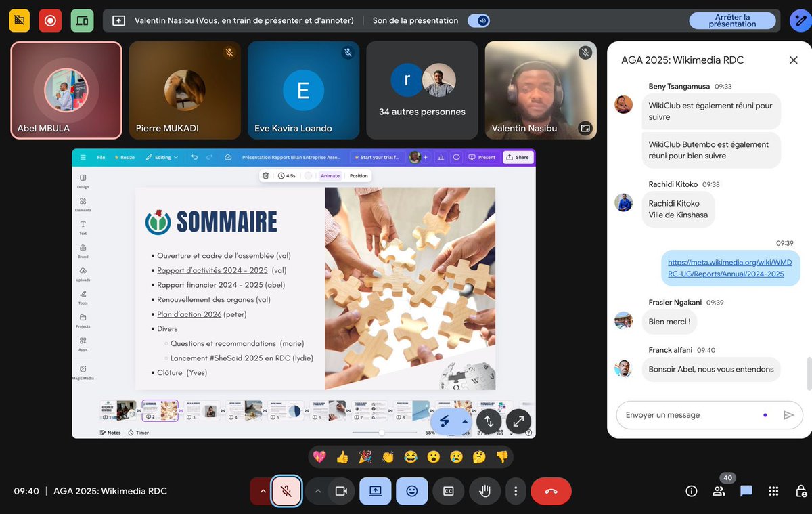Click the yellow captions-off icon in top bar

19,20
